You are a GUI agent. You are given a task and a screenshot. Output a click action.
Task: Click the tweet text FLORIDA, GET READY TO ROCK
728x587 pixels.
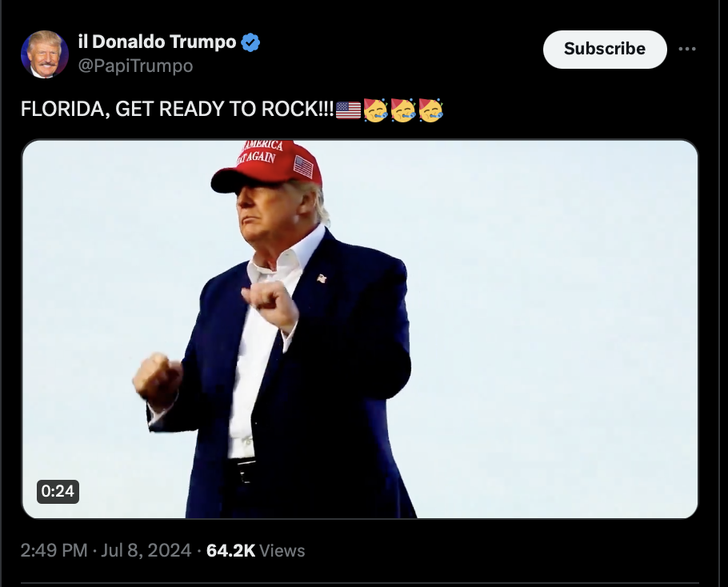point(178,109)
